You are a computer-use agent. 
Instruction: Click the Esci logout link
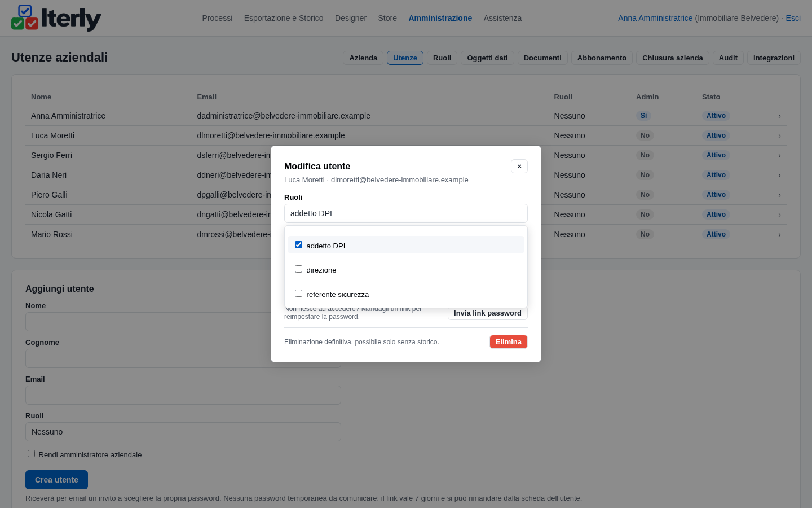point(793,18)
